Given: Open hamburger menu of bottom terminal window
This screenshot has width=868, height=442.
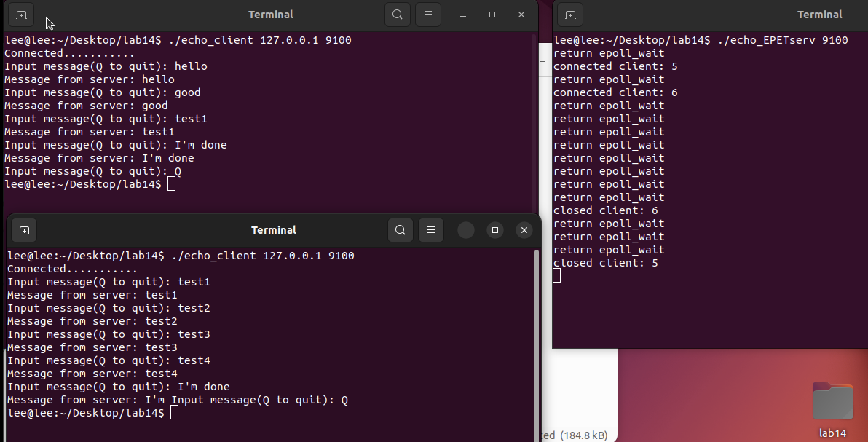Looking at the screenshot, I should point(431,230).
